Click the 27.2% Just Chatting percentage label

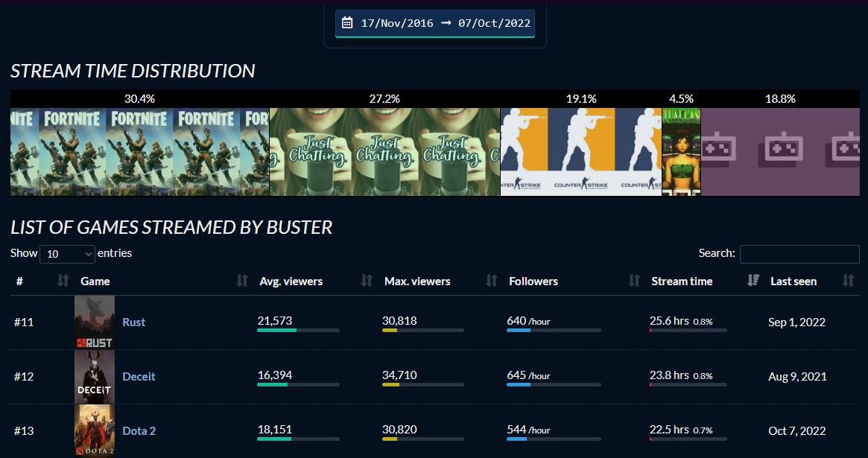pyautogui.click(x=384, y=99)
